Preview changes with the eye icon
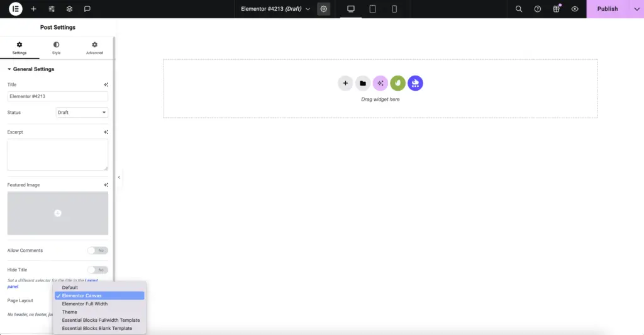644x335 pixels. (x=575, y=9)
